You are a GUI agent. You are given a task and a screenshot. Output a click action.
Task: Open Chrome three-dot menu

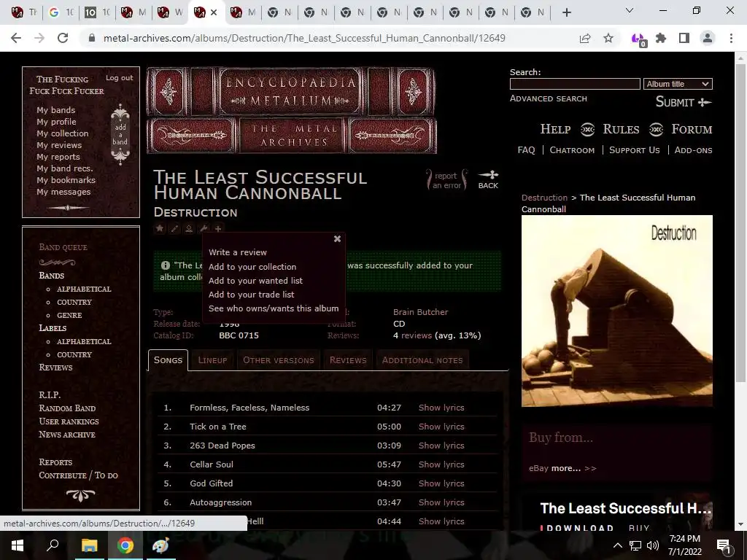click(731, 38)
